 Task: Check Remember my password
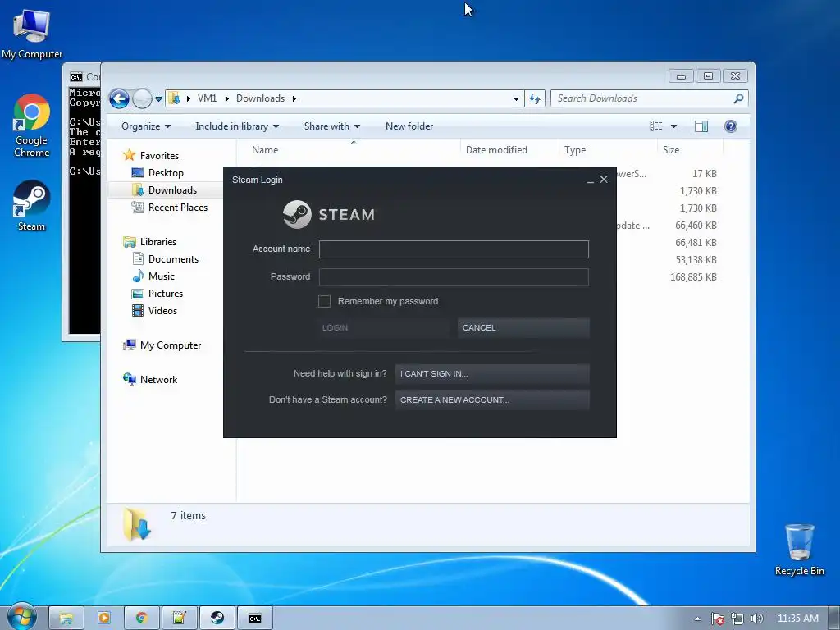click(x=324, y=301)
